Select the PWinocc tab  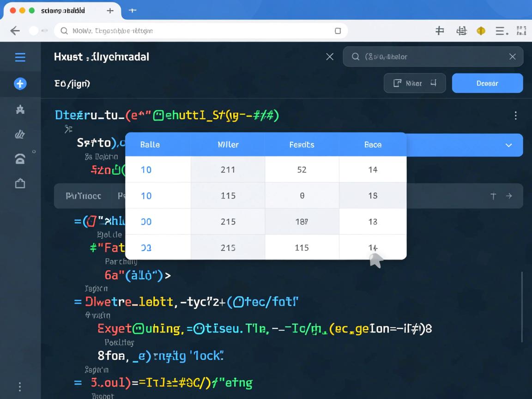83,196
